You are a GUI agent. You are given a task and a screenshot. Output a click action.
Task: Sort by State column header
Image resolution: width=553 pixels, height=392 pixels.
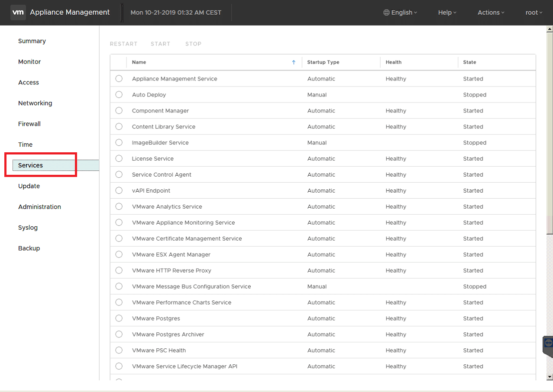(469, 62)
